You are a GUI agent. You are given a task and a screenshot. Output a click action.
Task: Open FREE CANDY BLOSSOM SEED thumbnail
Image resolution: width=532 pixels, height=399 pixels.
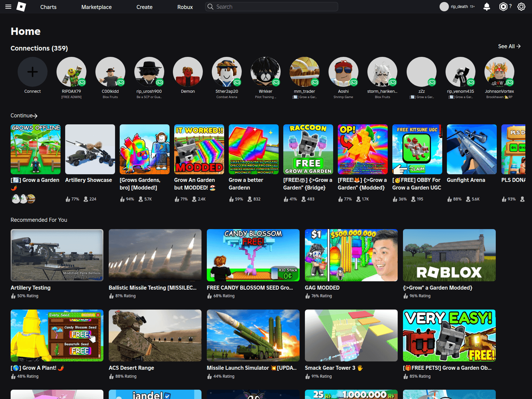pyautogui.click(x=253, y=255)
